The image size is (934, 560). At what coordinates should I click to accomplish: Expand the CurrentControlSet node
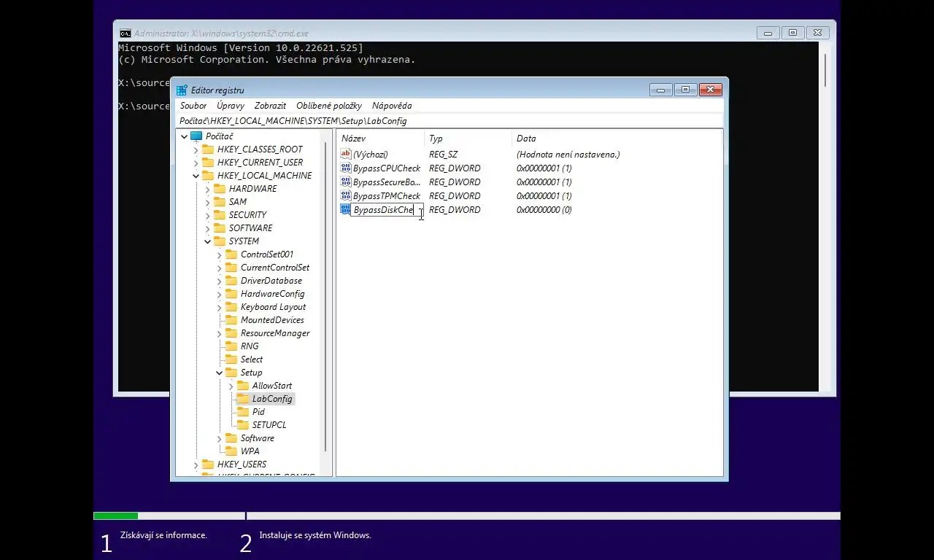[x=219, y=268]
